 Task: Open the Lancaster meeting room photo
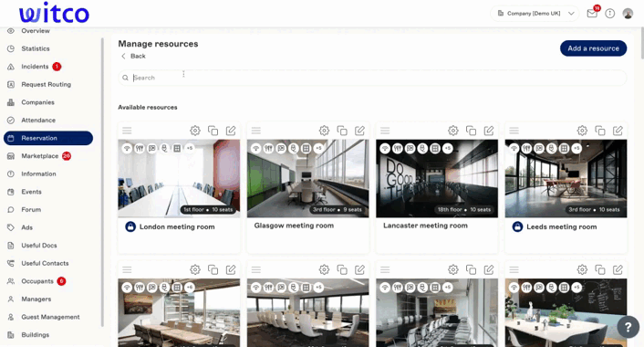click(x=437, y=178)
